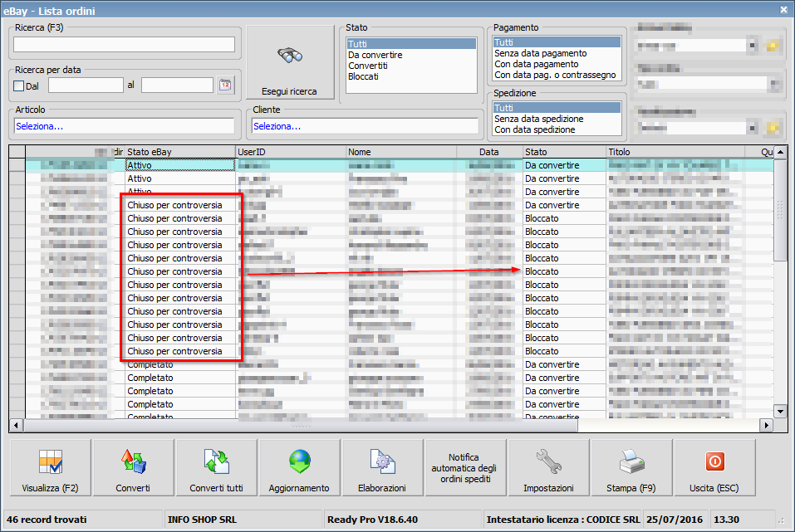Click the al end date field
This screenshot has height=532, width=795.
(x=177, y=85)
